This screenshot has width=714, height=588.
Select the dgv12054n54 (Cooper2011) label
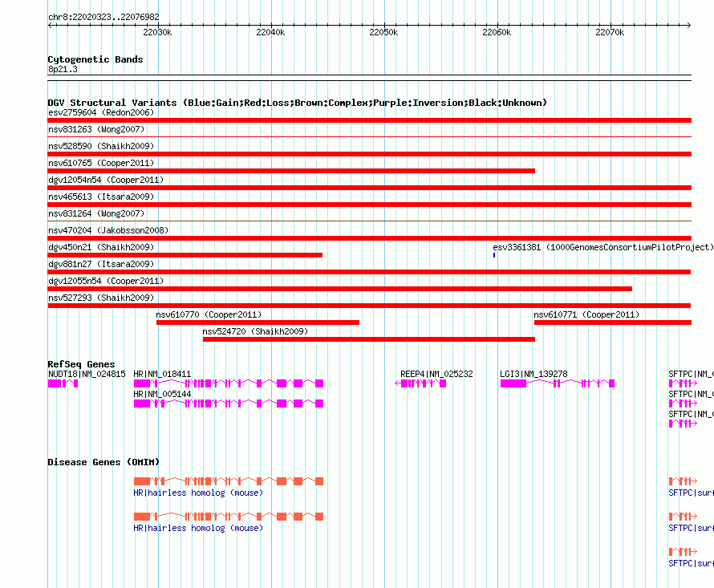(106, 180)
